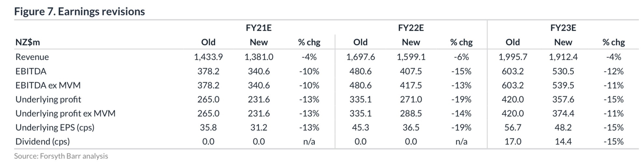This screenshot has width=644, height=163.
Task: Click the Underlying EPS (cps) row label
Action: 55,127
